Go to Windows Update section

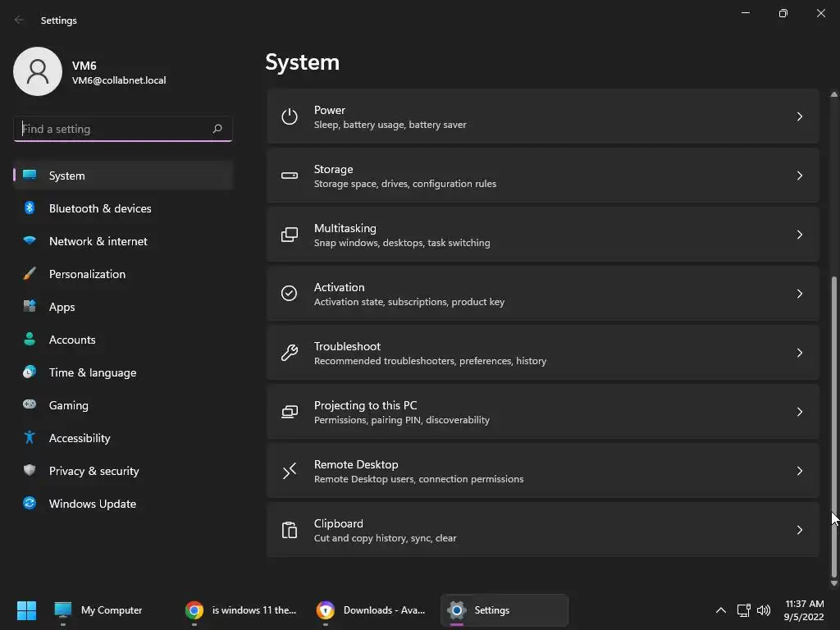(92, 504)
